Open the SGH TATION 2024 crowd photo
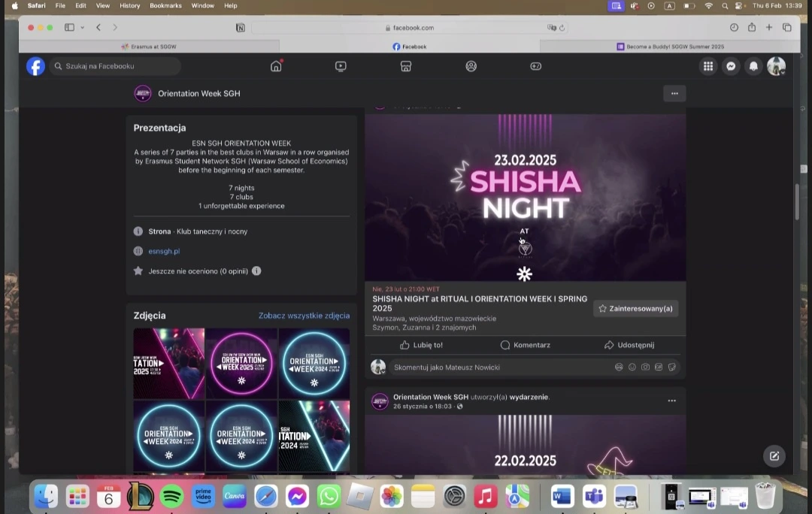This screenshot has height=514, width=812. 314,436
